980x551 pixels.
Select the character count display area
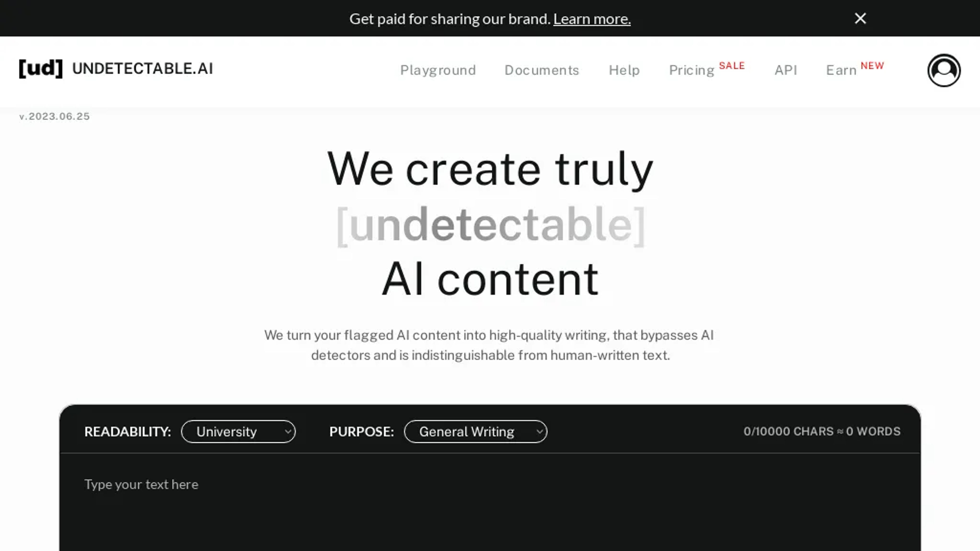click(822, 431)
